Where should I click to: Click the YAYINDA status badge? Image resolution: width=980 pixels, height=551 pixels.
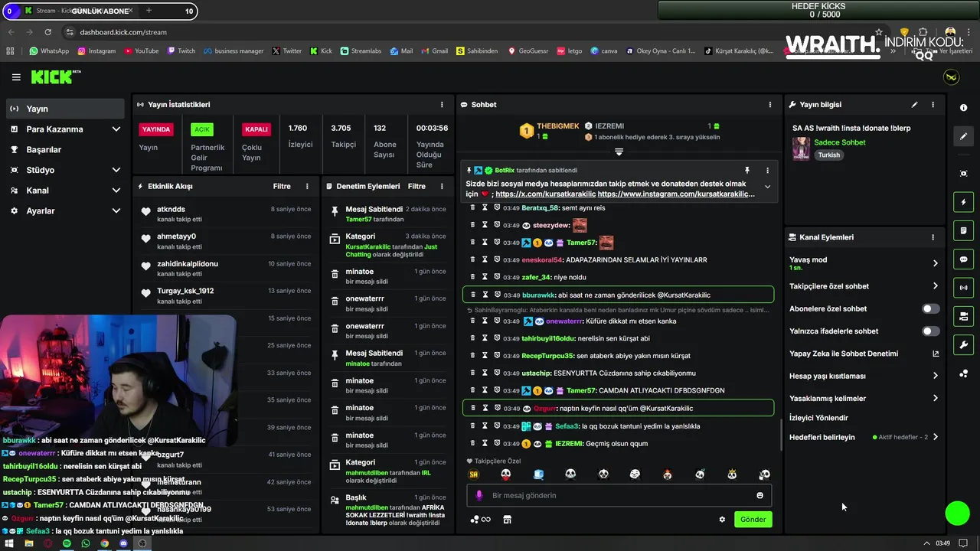pyautogui.click(x=156, y=129)
